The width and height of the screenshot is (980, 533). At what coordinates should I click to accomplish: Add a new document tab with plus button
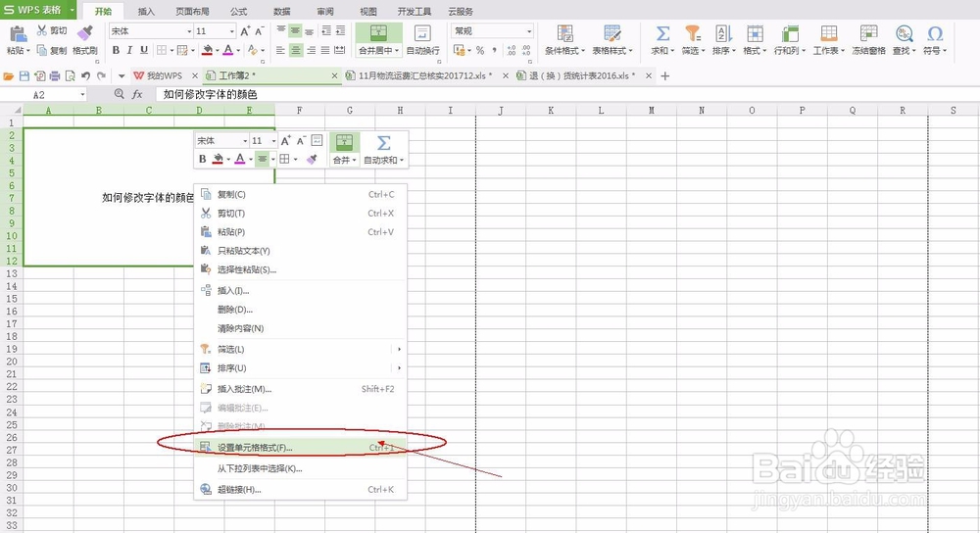[x=665, y=75]
